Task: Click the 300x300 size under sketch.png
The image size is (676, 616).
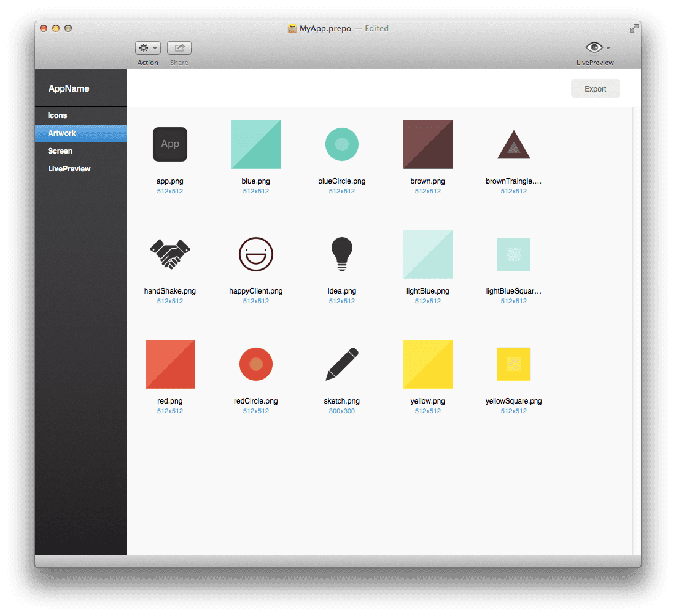Action: pyautogui.click(x=342, y=411)
